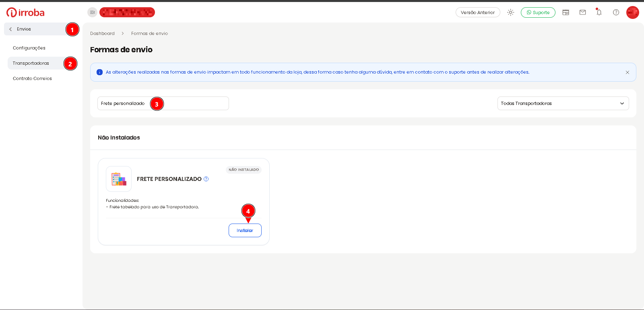This screenshot has width=644, height=310.
Task: Open the user avatar menu
Action: [633, 12]
